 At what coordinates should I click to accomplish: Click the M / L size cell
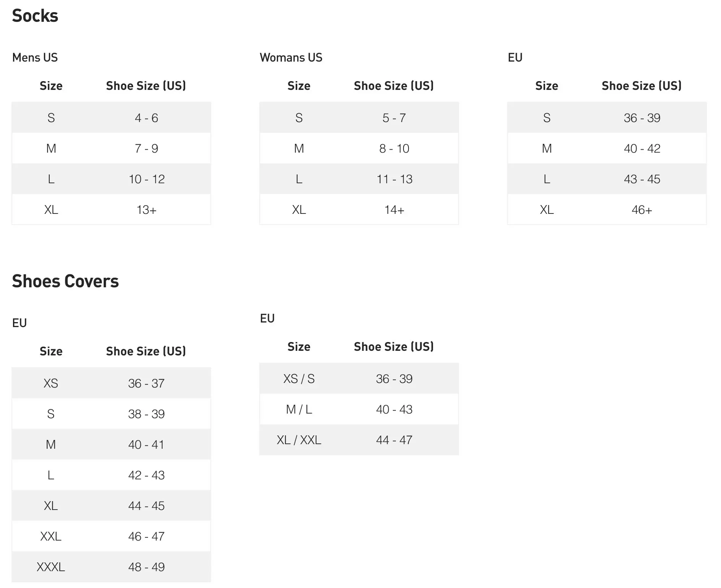click(x=299, y=409)
